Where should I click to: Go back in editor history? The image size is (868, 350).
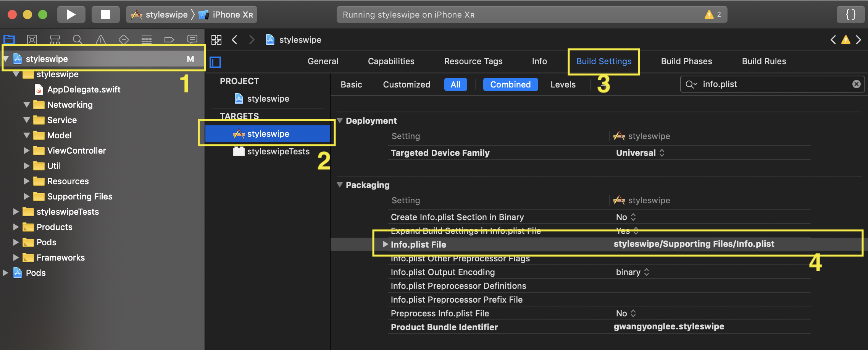pyautogui.click(x=235, y=40)
